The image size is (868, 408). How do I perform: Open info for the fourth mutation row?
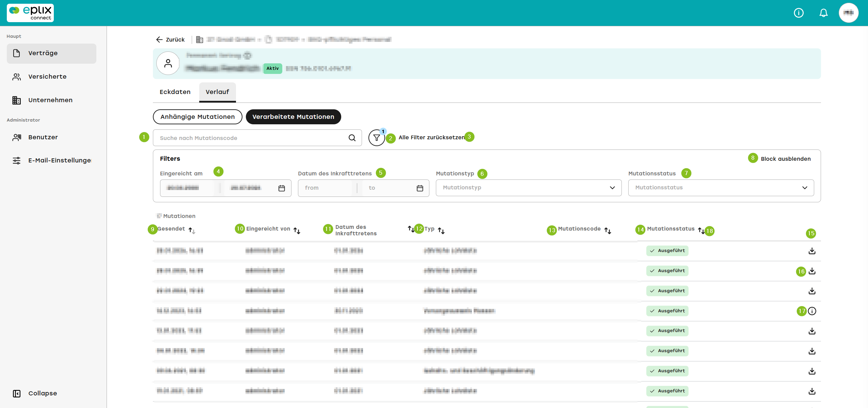tap(812, 311)
